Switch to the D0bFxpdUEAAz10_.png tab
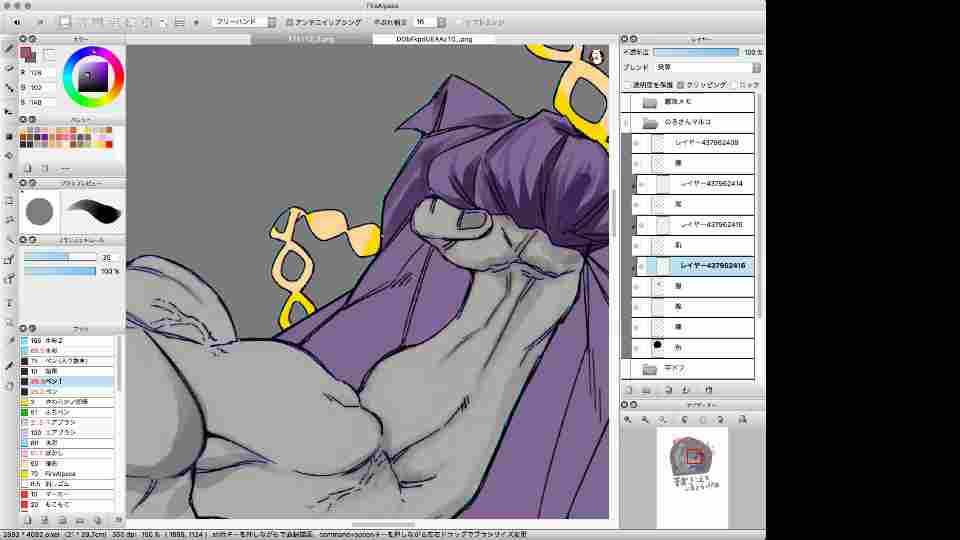 tap(433, 39)
